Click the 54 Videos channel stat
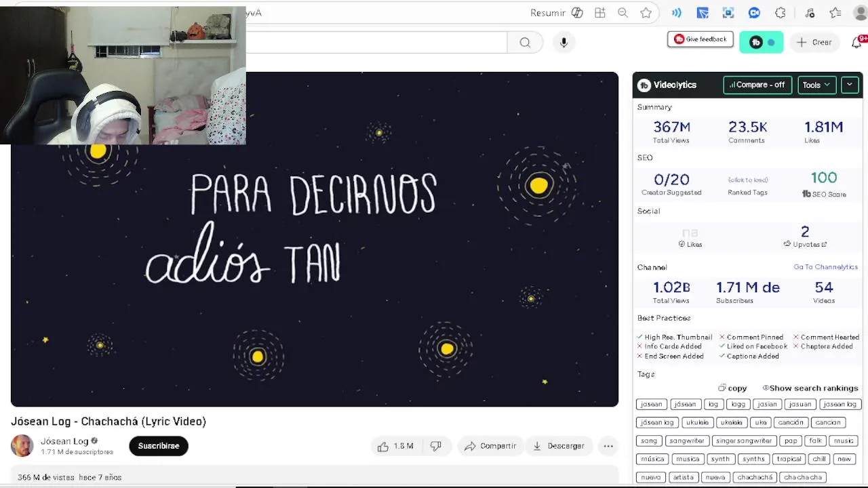Screen dimensions: 868x488 [824, 292]
